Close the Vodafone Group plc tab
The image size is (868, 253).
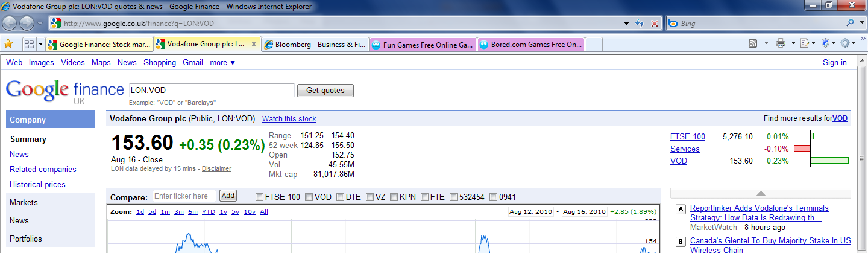(254, 45)
